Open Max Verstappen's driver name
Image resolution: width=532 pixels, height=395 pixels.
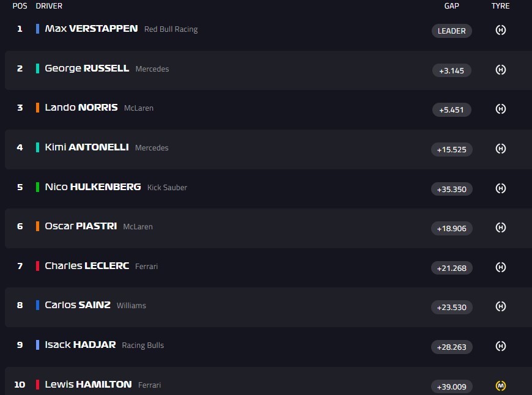click(x=91, y=29)
